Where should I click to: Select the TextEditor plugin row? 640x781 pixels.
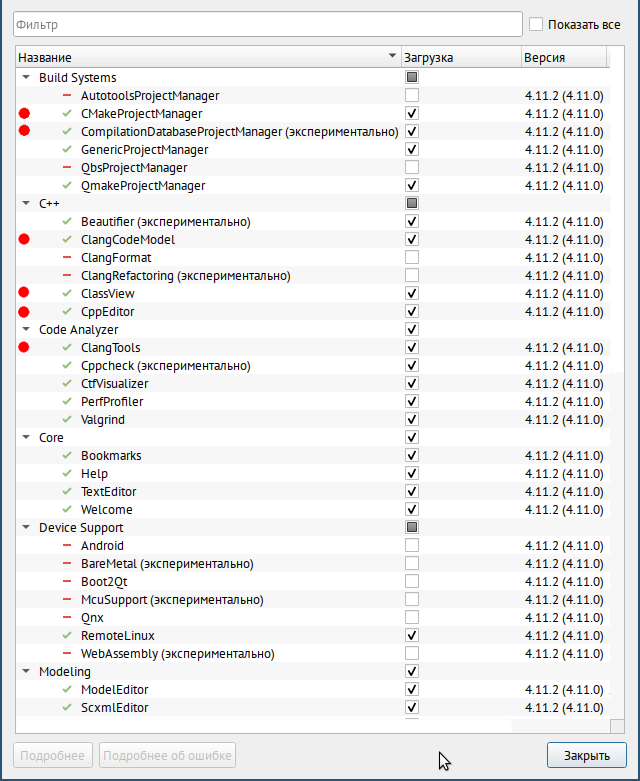313,492
